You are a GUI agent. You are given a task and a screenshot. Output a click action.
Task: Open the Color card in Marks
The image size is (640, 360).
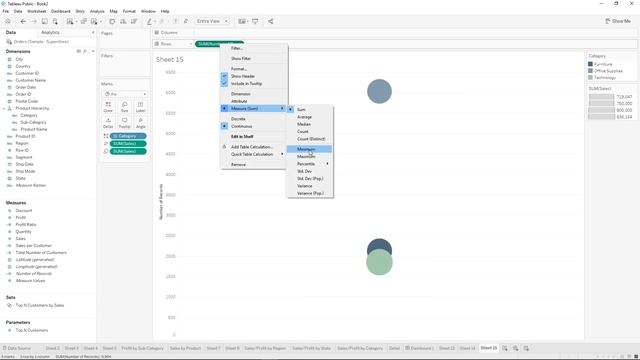coord(108,107)
